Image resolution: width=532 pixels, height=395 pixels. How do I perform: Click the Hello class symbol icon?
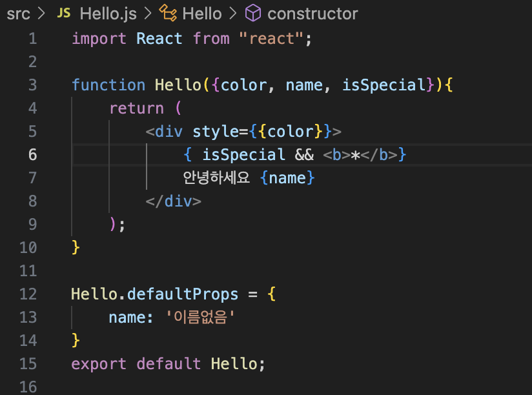click(168, 13)
